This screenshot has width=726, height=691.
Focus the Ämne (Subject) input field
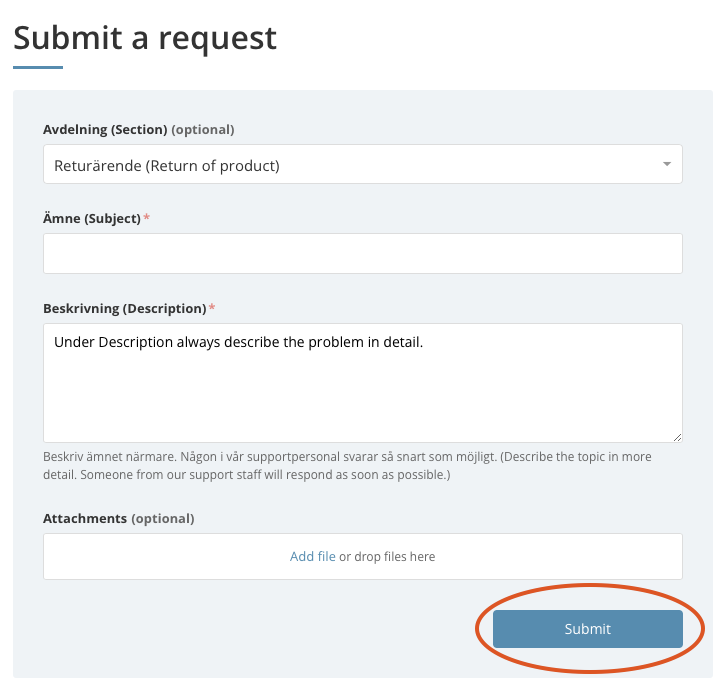pos(362,254)
